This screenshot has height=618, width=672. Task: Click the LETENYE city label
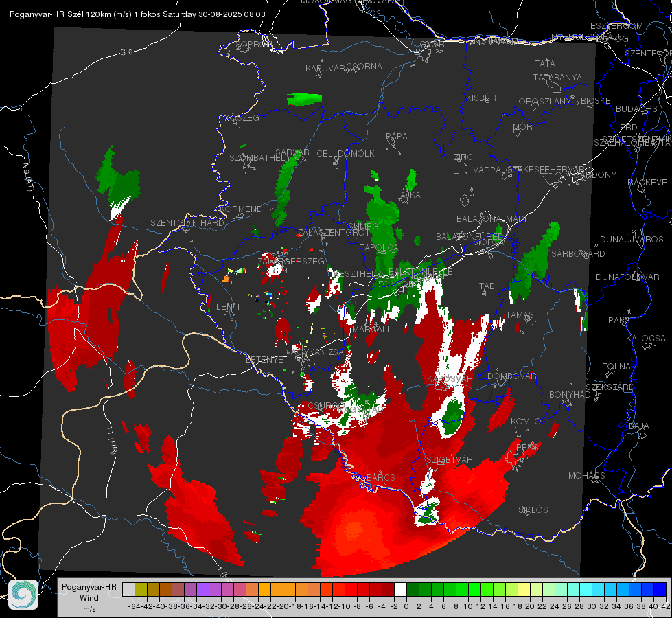click(x=264, y=359)
